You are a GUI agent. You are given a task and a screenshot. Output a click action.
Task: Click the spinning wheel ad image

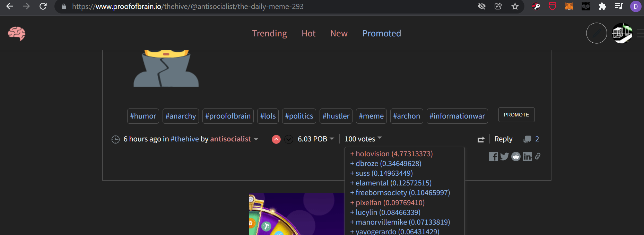click(297, 214)
